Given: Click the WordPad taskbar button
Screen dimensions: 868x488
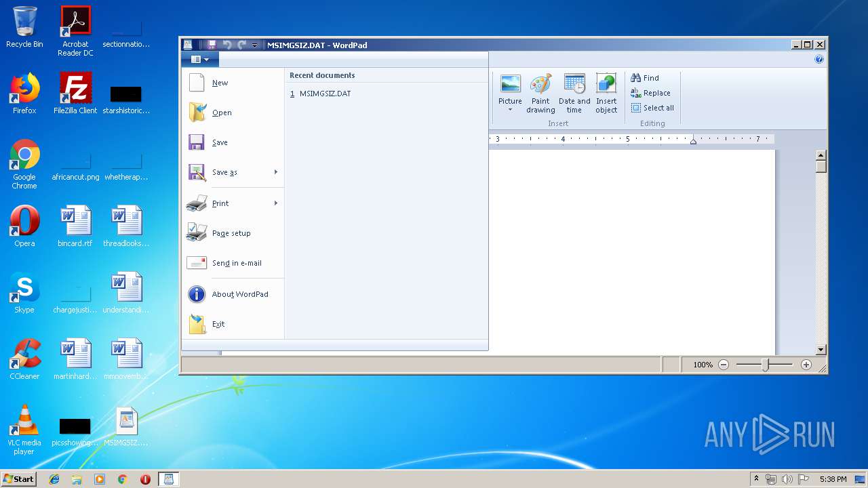Looking at the screenshot, I should (169, 479).
